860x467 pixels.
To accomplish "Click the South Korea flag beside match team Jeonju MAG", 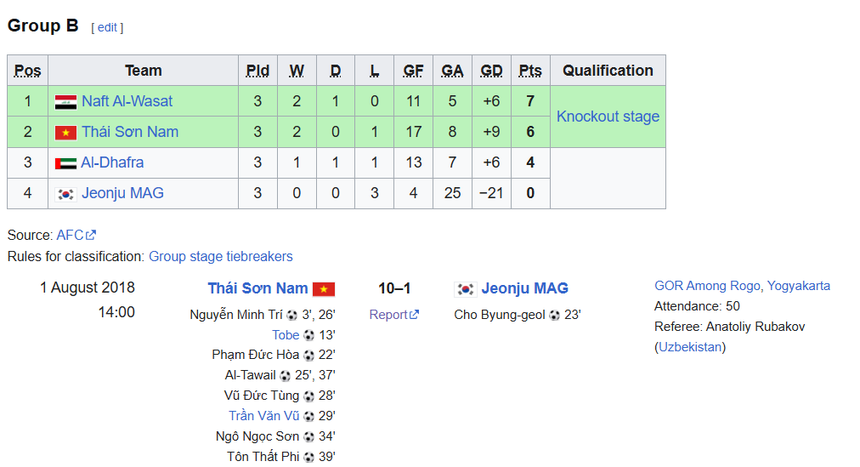I will [465, 289].
